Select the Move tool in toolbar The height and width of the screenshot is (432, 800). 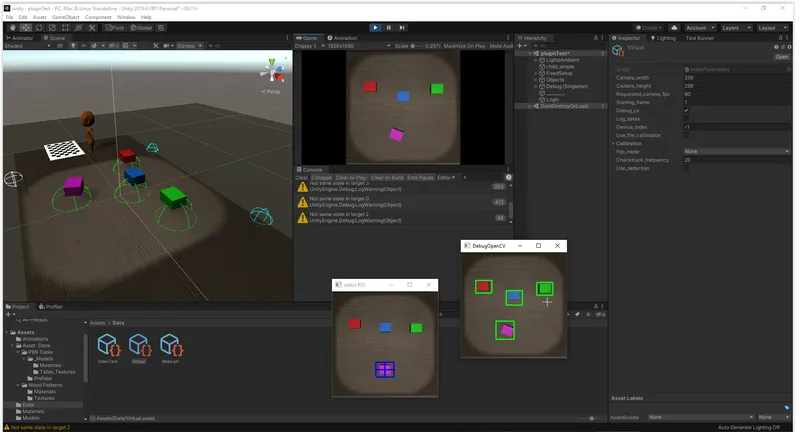(26, 28)
